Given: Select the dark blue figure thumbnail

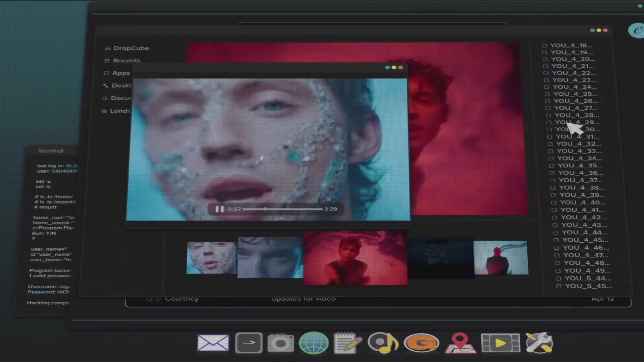Looking at the screenshot, I should click(x=440, y=257).
